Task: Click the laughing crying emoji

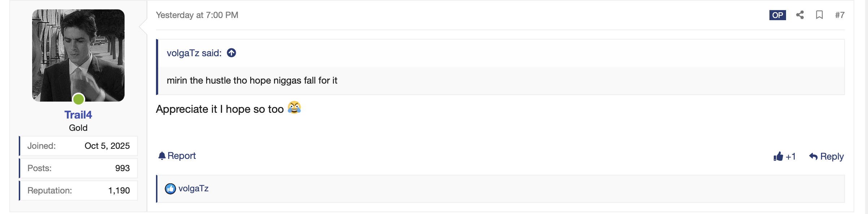Action: click(294, 108)
